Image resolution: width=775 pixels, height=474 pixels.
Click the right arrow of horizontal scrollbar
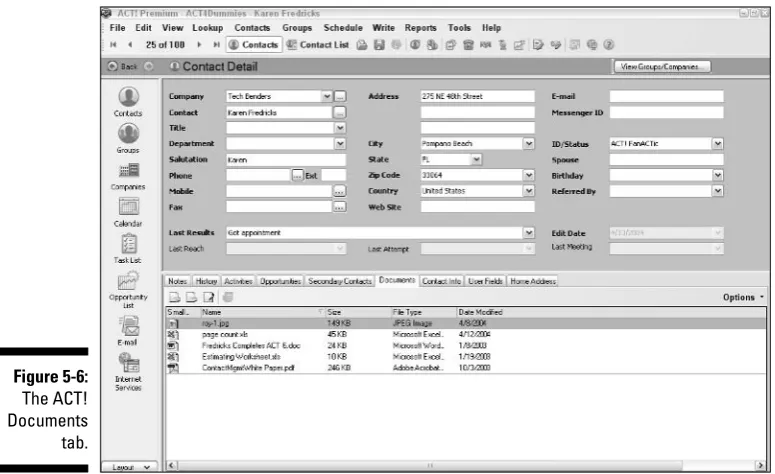(x=760, y=466)
